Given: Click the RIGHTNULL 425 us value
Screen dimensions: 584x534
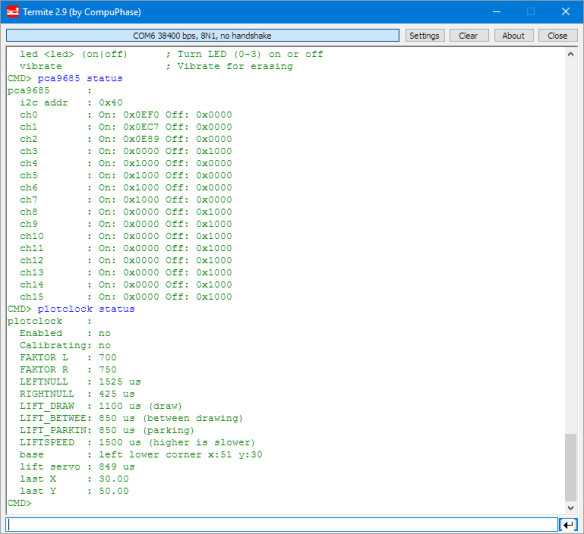Looking at the screenshot, I should point(117,394).
